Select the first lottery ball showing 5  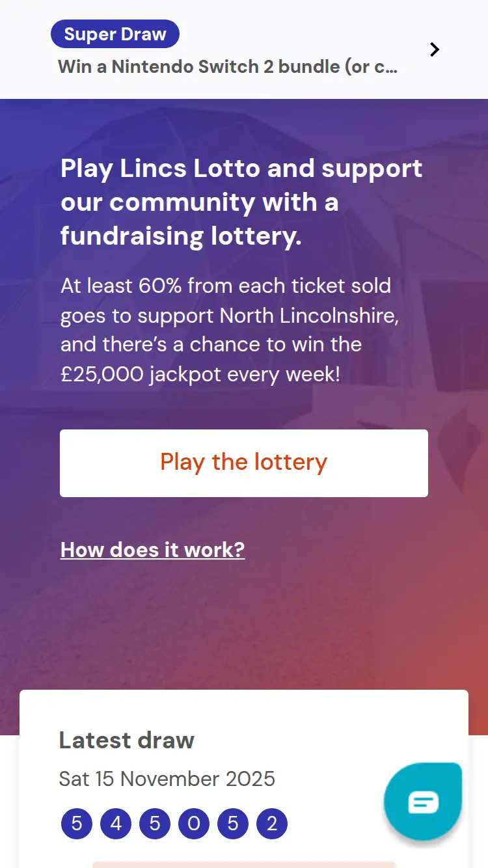pyautogui.click(x=76, y=823)
